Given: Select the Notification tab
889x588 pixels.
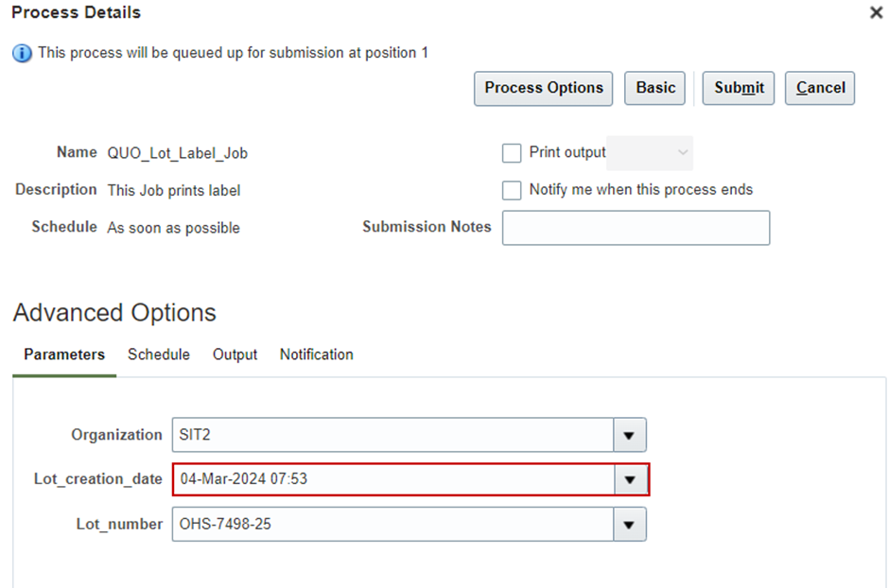Looking at the screenshot, I should (x=317, y=355).
